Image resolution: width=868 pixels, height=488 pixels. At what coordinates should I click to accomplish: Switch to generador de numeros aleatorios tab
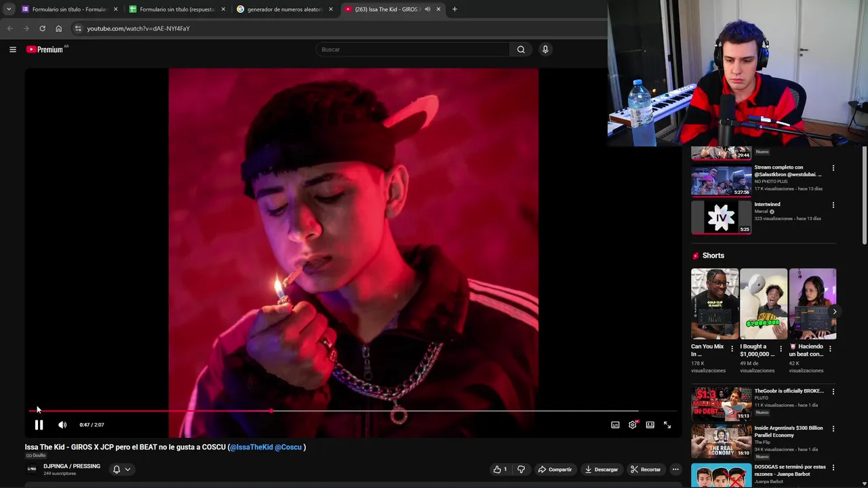click(x=285, y=9)
